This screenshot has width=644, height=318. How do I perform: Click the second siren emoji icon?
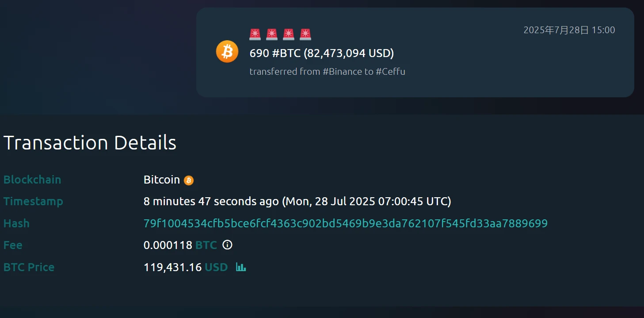point(271,33)
